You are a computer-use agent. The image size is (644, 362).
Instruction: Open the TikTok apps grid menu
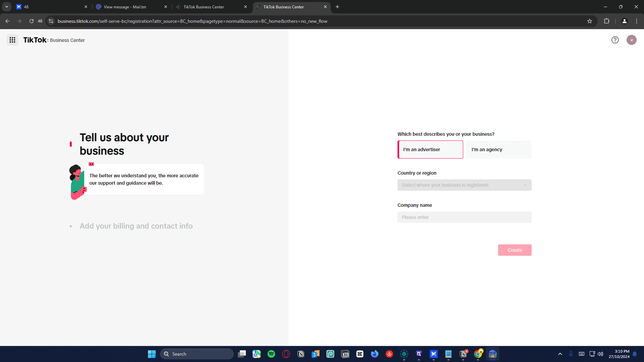click(12, 40)
